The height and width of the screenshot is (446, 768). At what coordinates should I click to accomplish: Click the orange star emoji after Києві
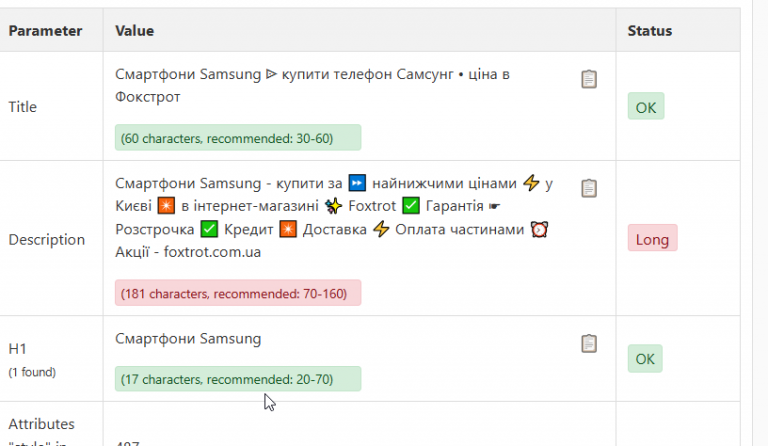(x=166, y=206)
